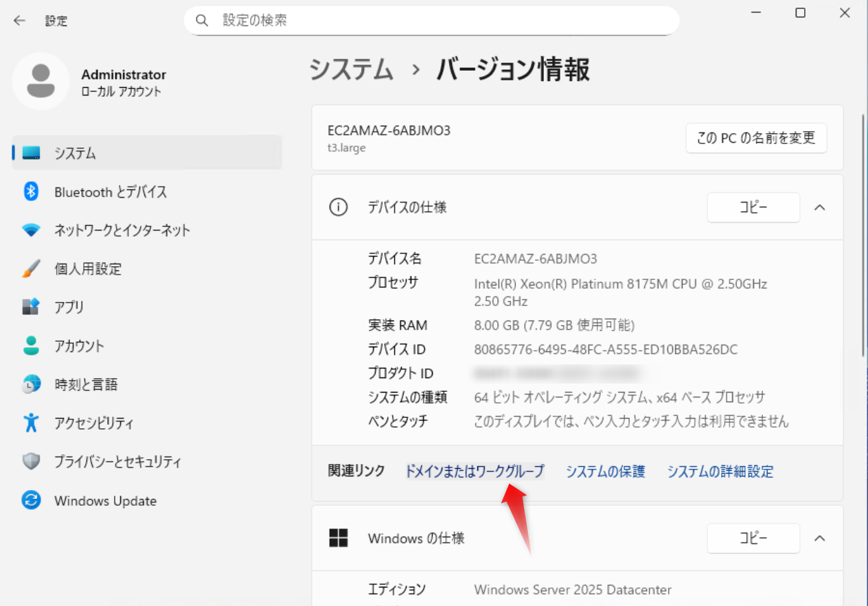Open システムの詳細設定 link
The image size is (868, 606).
[x=720, y=471]
